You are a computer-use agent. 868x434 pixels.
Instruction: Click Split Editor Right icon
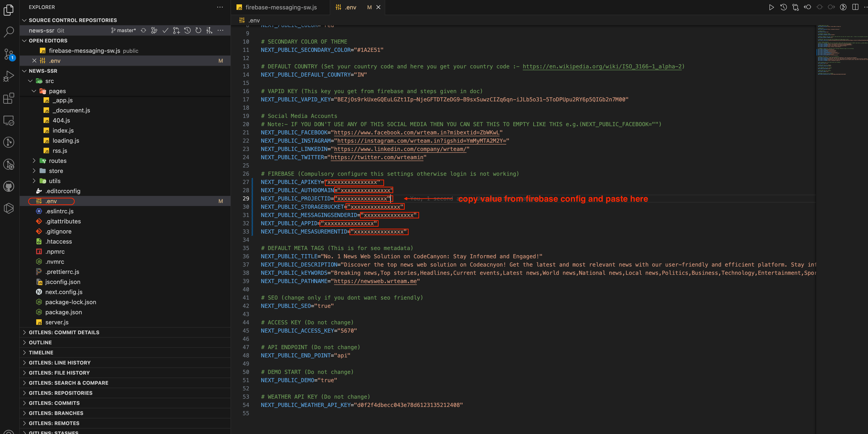tap(855, 7)
